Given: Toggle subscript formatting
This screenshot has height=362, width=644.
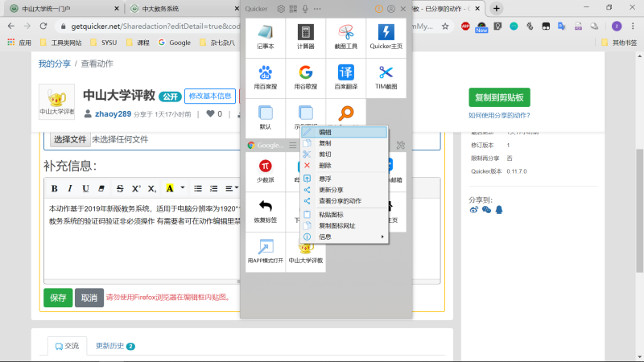Looking at the screenshot, I should pos(152,188).
